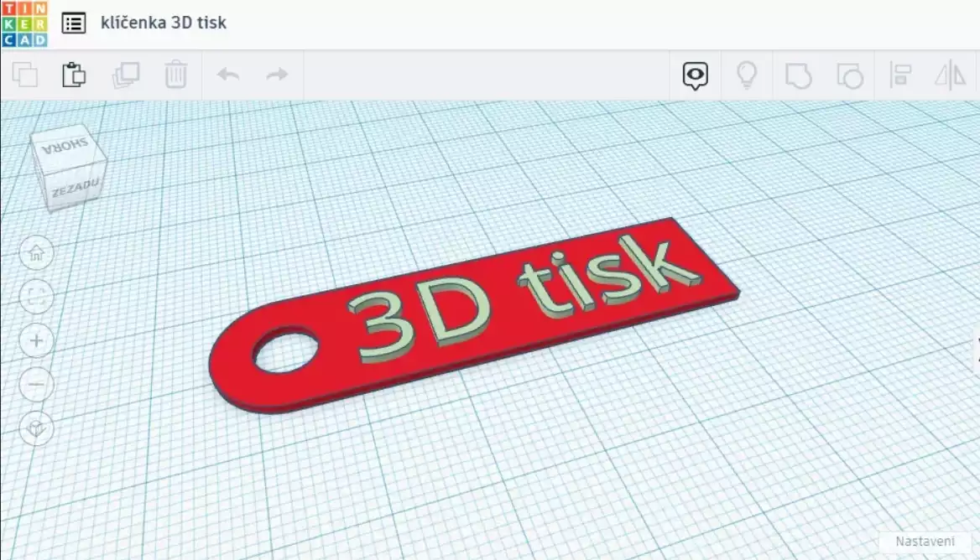The width and height of the screenshot is (980, 560).
Task: Open the Tinkercad logo home link
Action: coord(24,23)
